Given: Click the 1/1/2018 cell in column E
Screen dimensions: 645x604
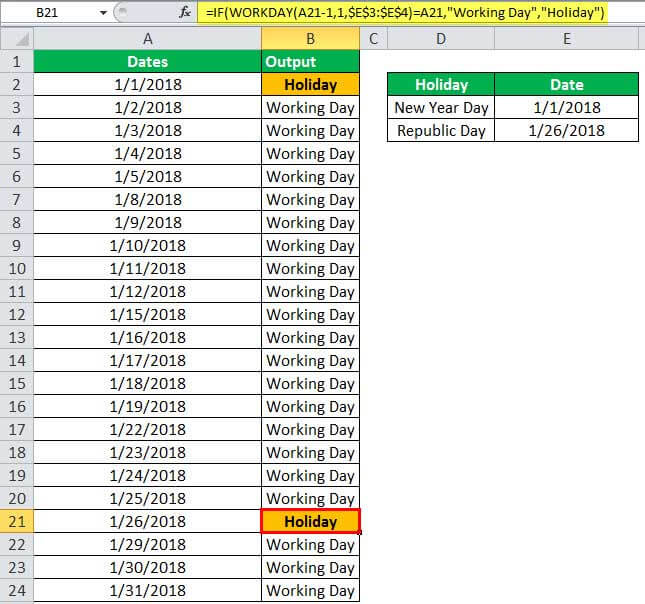Looking at the screenshot, I should point(566,108).
